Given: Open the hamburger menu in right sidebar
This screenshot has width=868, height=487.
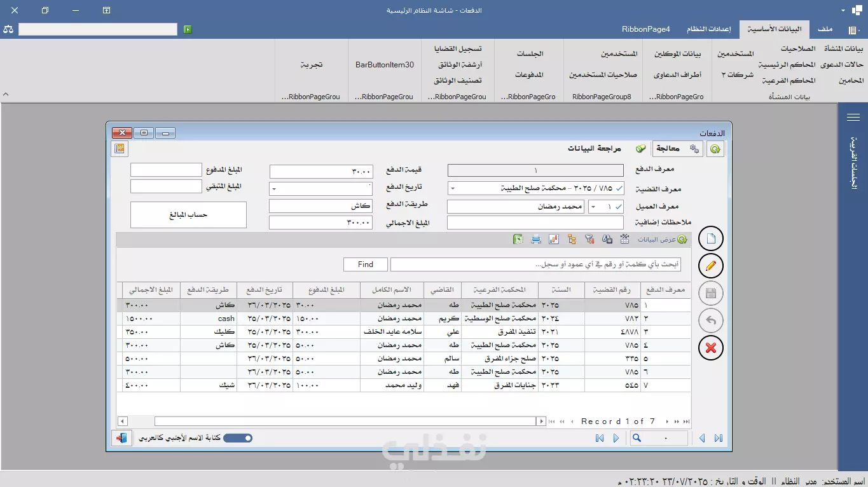Looking at the screenshot, I should click(x=853, y=117).
